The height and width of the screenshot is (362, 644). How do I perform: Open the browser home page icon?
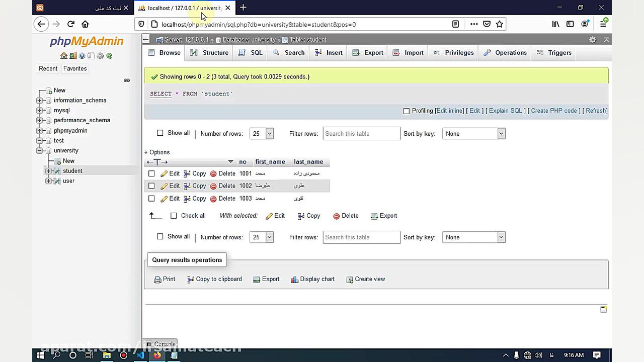coord(85,24)
